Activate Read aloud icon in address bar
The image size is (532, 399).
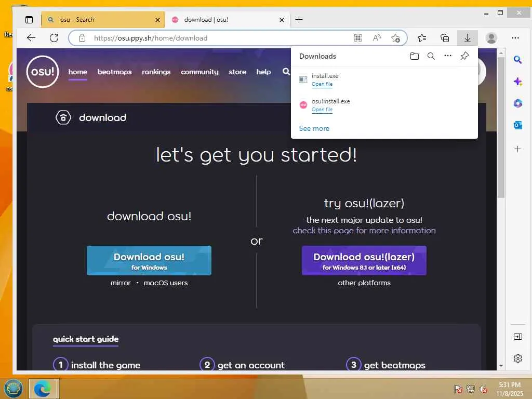(377, 38)
